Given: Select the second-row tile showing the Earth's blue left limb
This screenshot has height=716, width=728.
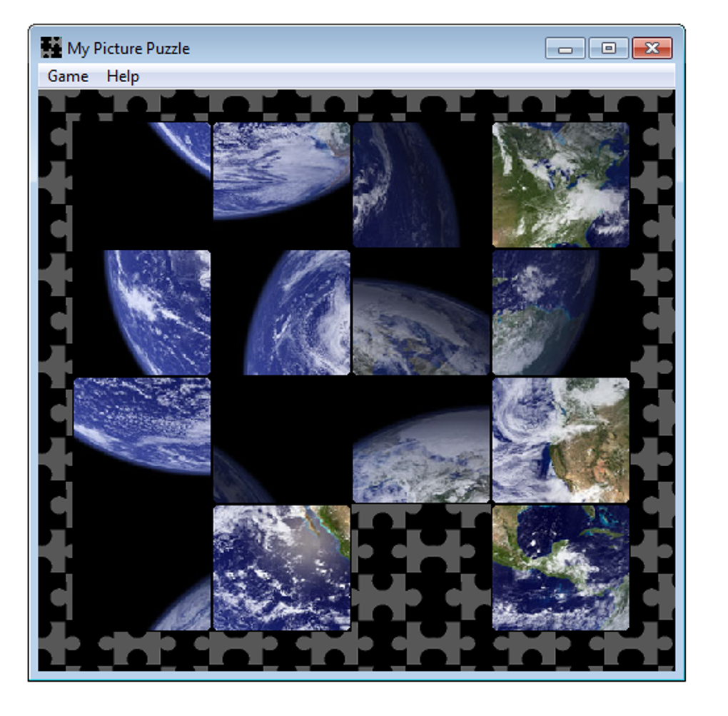Looking at the screenshot, I should coord(142,312).
